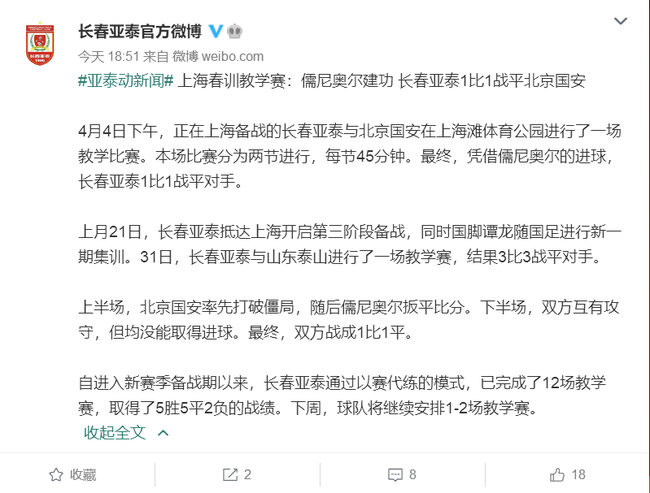
Task: Open comments showing count 8
Action: (x=402, y=475)
